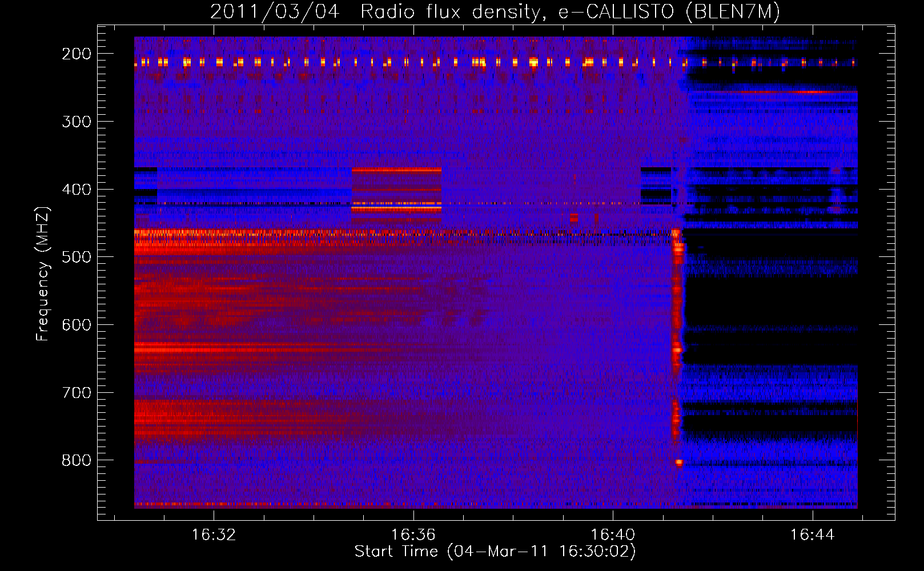
Task: Click the plot title '2011/03/04 Radio flux density, e-CALLISTO (BLEN7M)'
Action: tap(495, 12)
